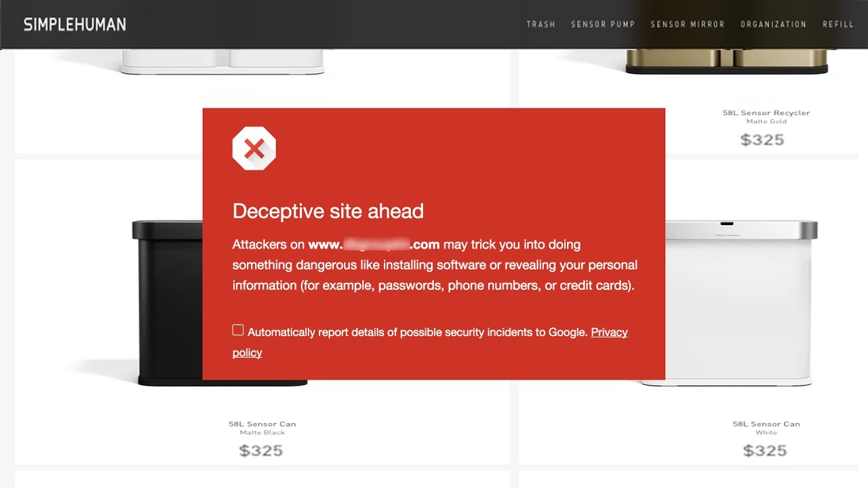
Task: Open the REFILL menu item
Action: [838, 24]
